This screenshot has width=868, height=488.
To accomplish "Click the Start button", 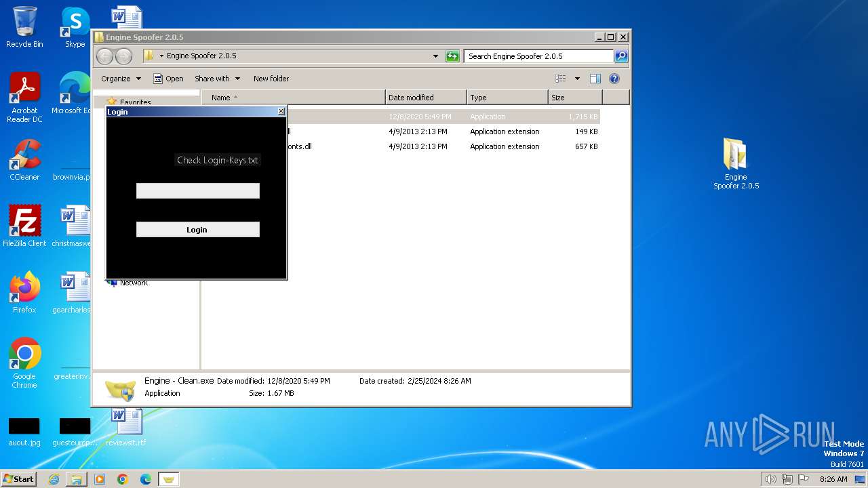I will pyautogui.click(x=19, y=479).
